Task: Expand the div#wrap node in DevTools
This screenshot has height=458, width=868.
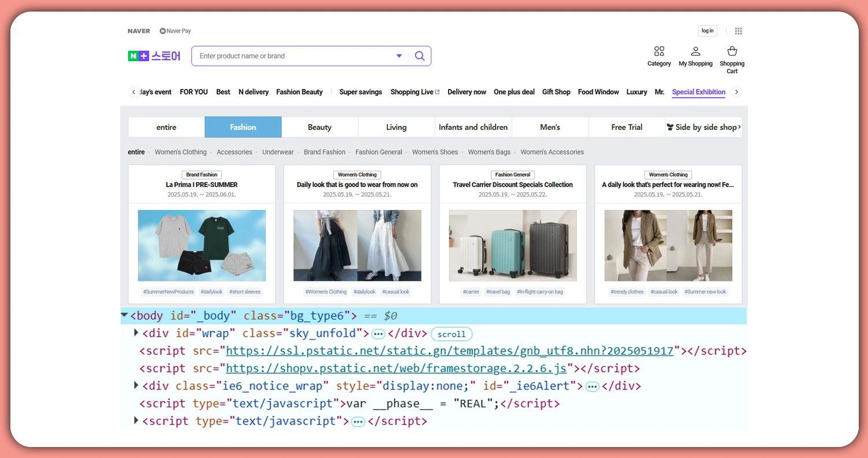Action: click(x=136, y=333)
